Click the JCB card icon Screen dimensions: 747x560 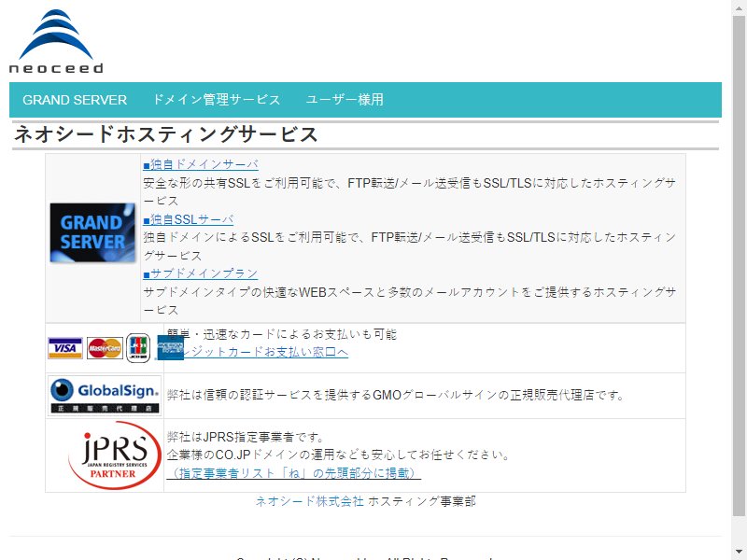(x=138, y=348)
